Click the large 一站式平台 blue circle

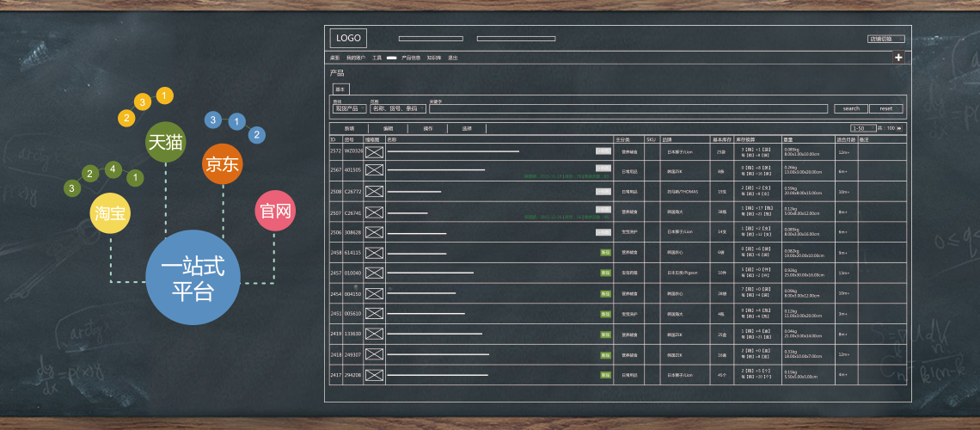[x=193, y=277]
